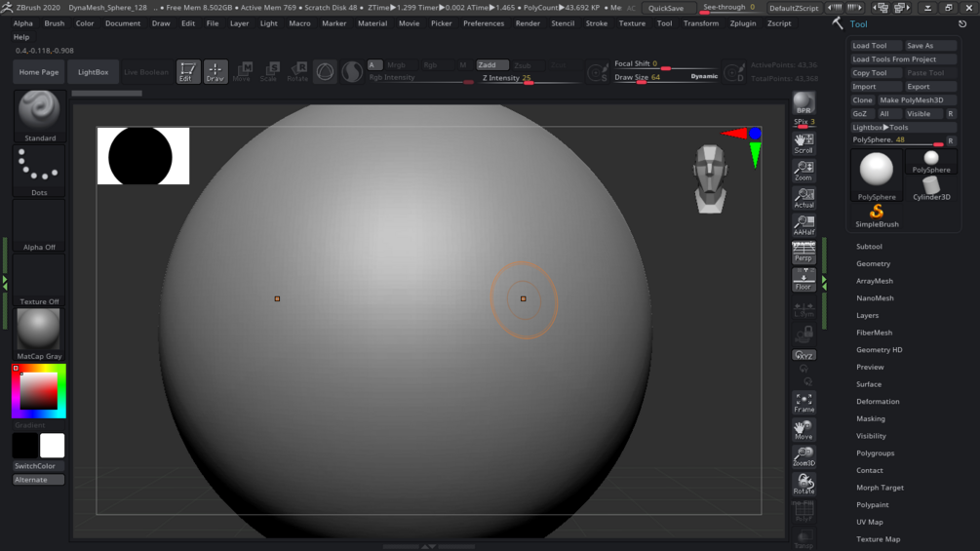Open the MatCap Gray material picker
980x551 pixels.
39,335
